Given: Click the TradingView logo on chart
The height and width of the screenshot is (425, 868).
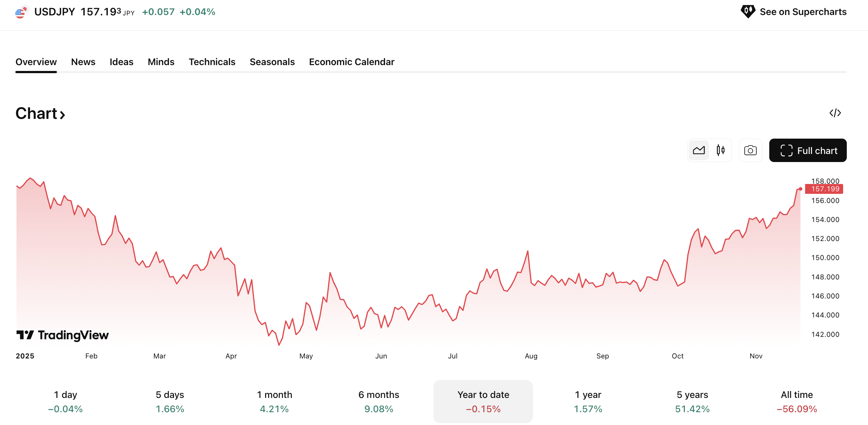Looking at the screenshot, I should [x=63, y=335].
